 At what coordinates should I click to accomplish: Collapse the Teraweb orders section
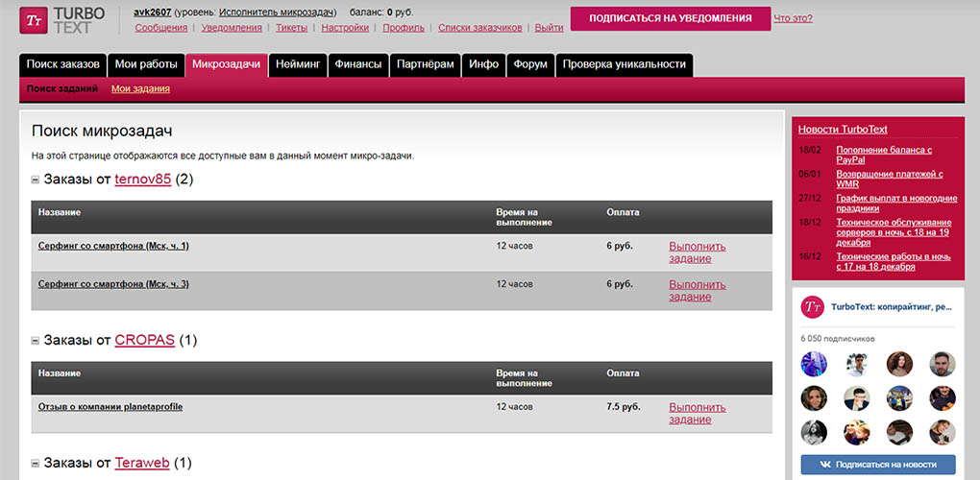coord(35,463)
